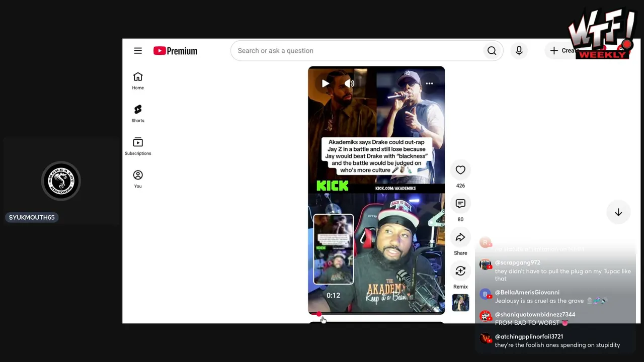The image size is (644, 362).
Task: Click the 80 comments count
Action: (460, 219)
